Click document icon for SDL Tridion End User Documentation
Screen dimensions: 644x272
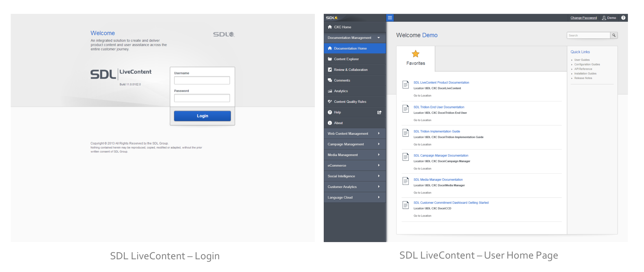(405, 109)
